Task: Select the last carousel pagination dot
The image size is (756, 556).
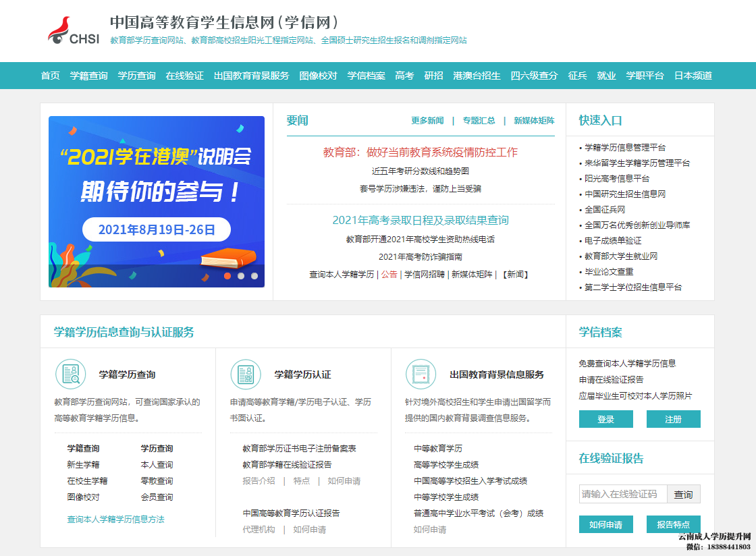Action: (253, 275)
